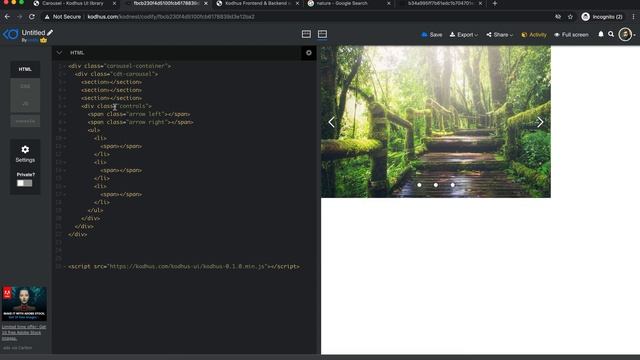Screen dimensions: 640x360
Task: Click the crown badge next to the author
Action: [x=43, y=40]
